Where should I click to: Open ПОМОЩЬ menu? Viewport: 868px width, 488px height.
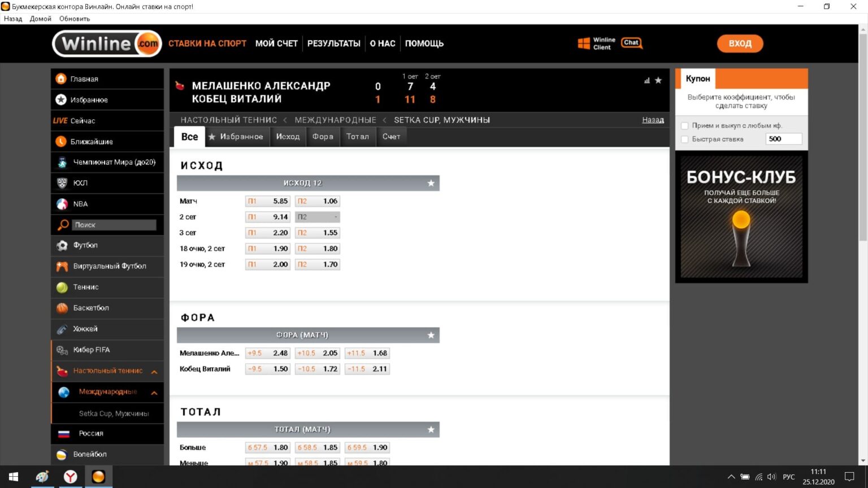[424, 43]
